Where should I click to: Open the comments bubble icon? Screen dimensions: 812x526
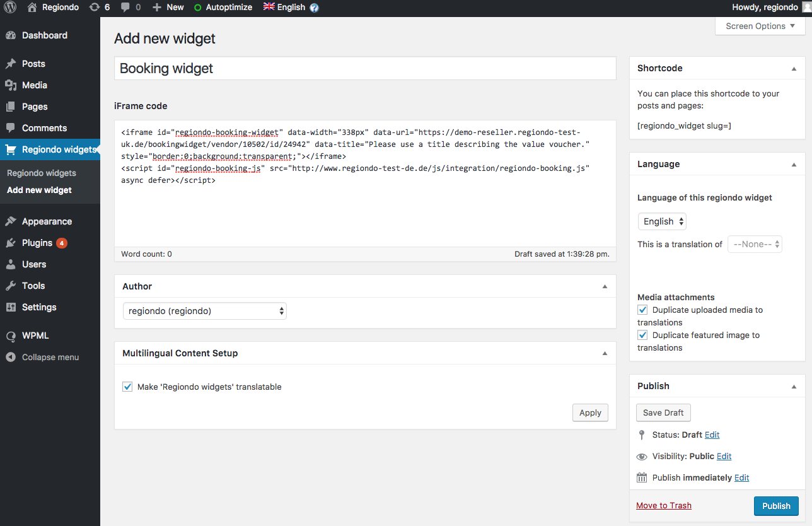click(x=125, y=8)
